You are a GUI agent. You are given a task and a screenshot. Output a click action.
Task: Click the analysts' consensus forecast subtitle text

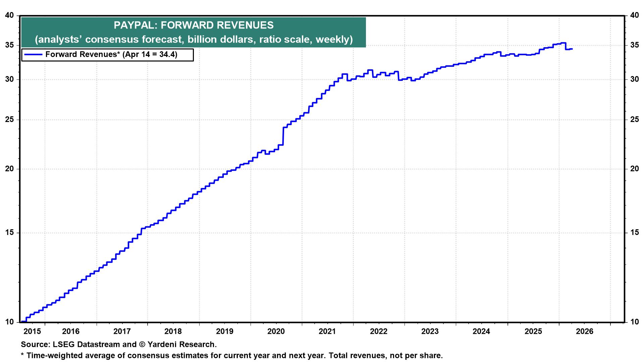[194, 40]
